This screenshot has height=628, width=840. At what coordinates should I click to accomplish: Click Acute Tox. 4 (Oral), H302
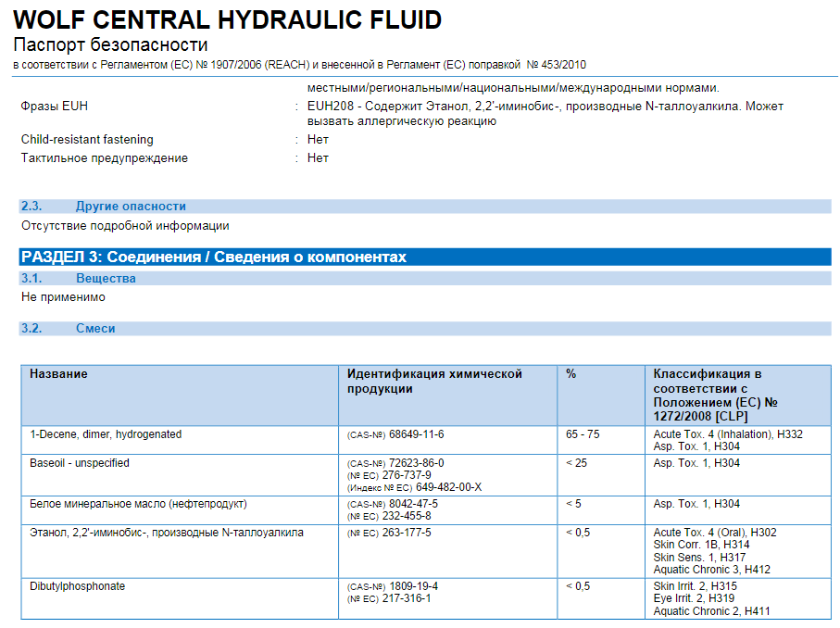(x=715, y=532)
